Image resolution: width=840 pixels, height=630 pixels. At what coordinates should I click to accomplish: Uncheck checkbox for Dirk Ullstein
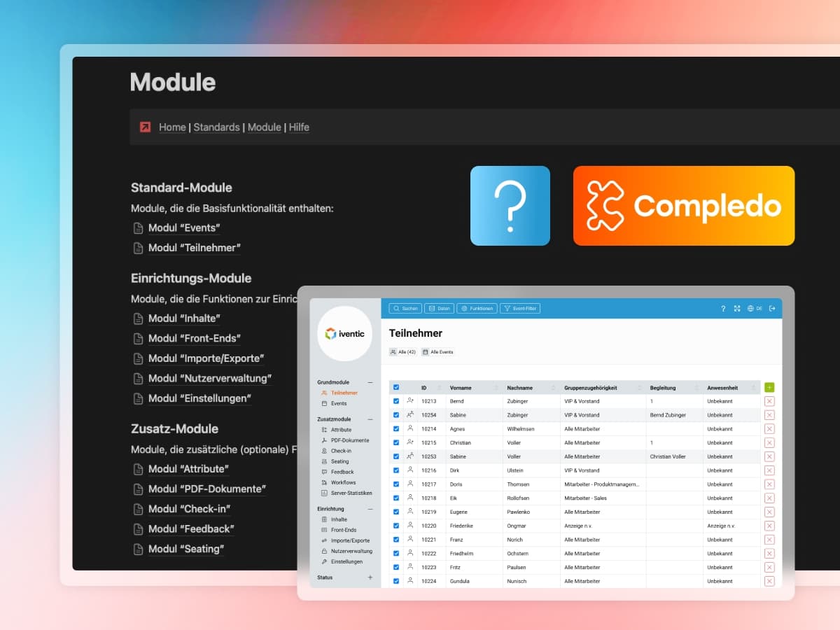396,470
